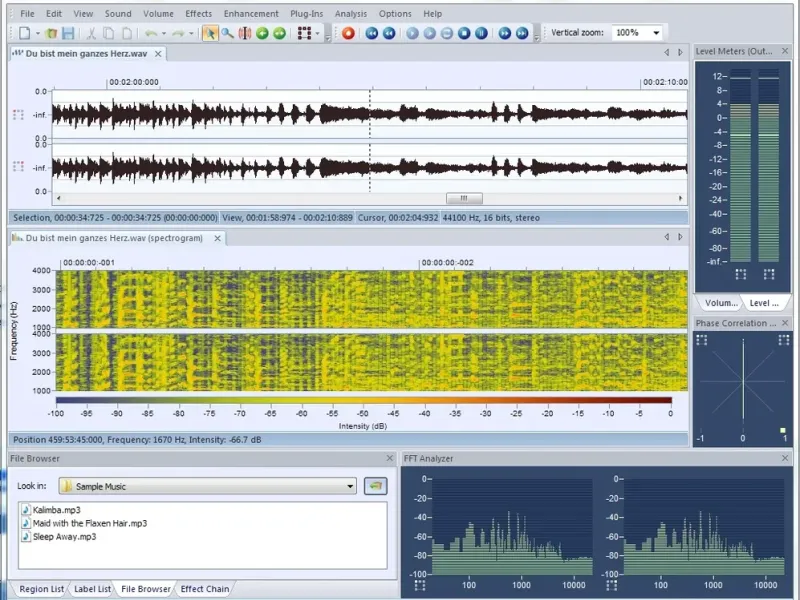Click the browse folder icon in File Browser
Viewport: 800px width, 600px height.
point(374,486)
